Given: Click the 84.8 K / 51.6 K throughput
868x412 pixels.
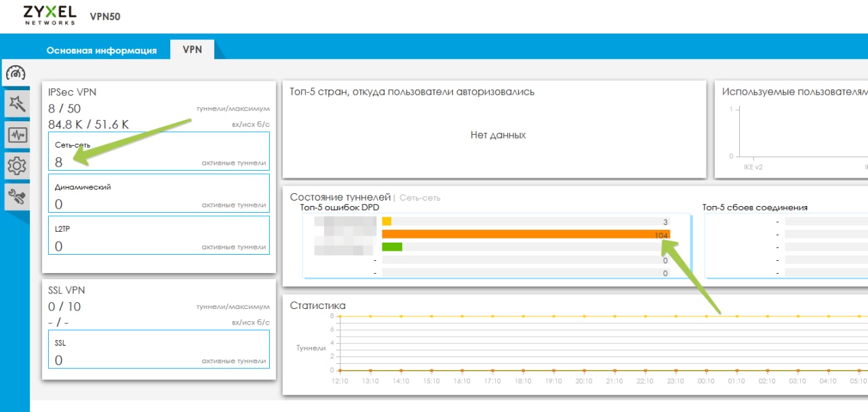Looking at the screenshot, I should tap(88, 124).
